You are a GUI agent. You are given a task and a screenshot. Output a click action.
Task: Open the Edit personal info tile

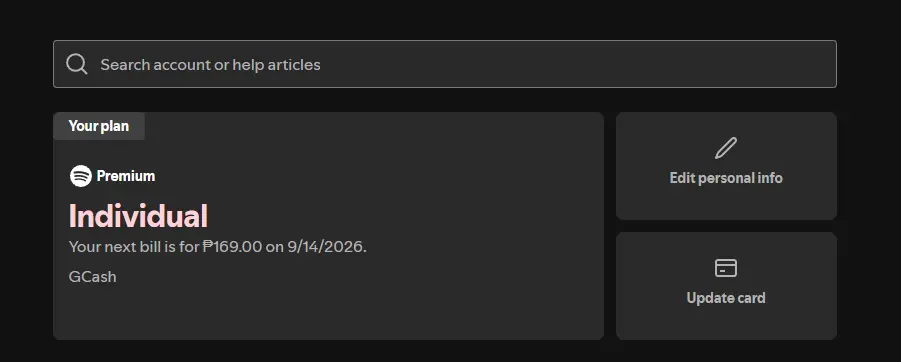[726, 166]
